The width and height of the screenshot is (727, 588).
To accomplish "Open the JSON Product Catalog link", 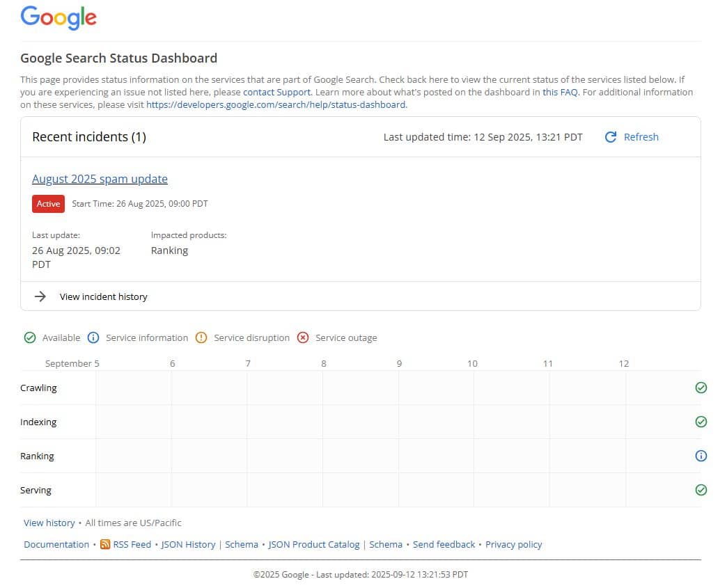I will [314, 544].
